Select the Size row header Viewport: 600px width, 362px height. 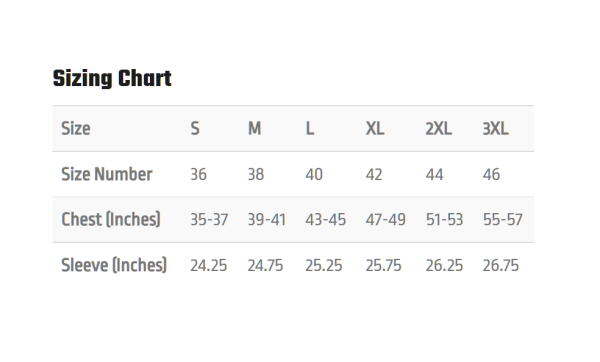[x=76, y=129]
